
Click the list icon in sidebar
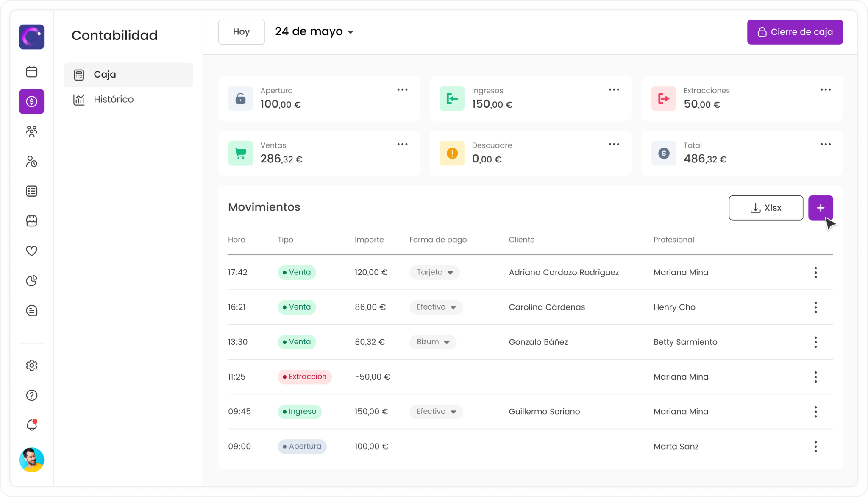coord(32,191)
